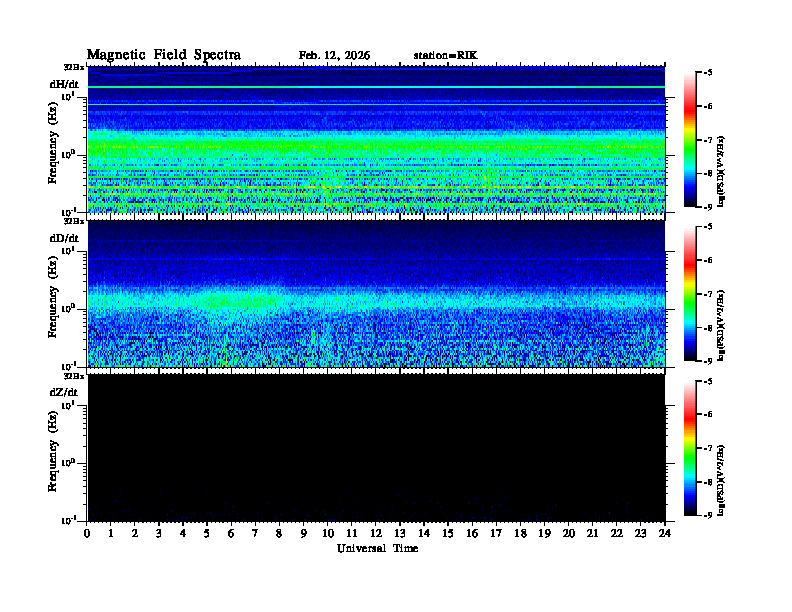Click hour tick label 24 on the time axis
This screenshot has height=612, width=792.
[x=665, y=534]
